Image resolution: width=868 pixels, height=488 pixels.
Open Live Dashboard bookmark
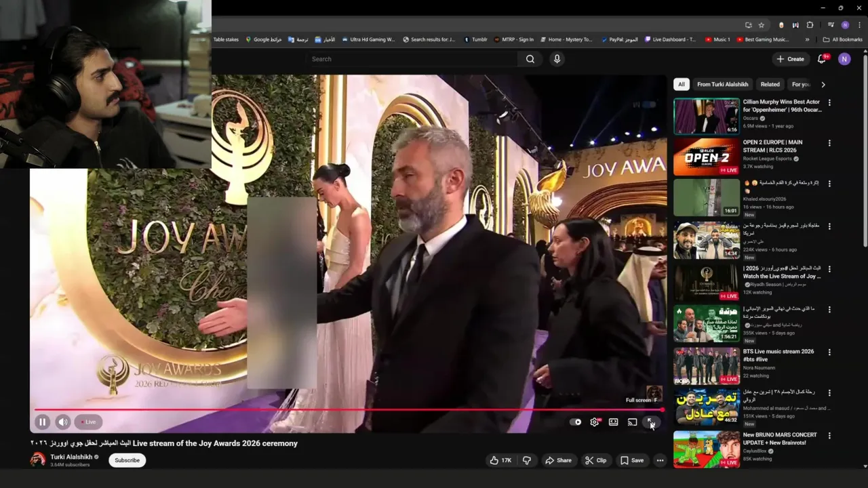(670, 39)
